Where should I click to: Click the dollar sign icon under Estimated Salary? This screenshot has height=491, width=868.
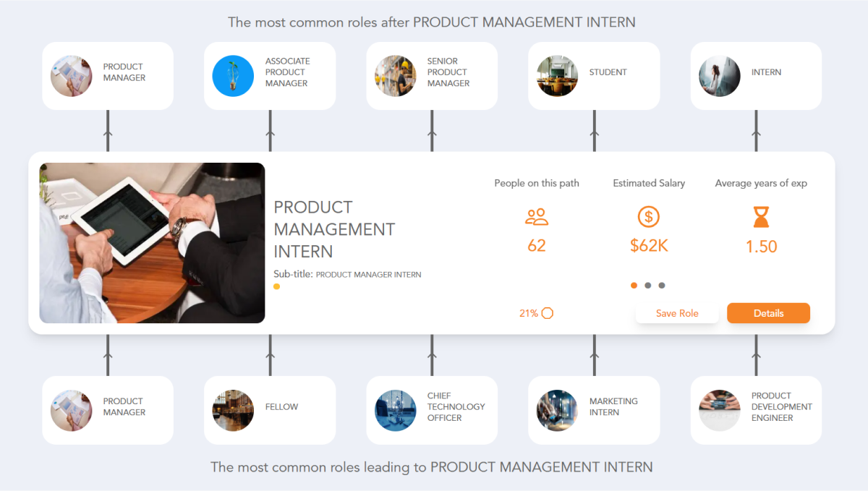click(x=648, y=217)
